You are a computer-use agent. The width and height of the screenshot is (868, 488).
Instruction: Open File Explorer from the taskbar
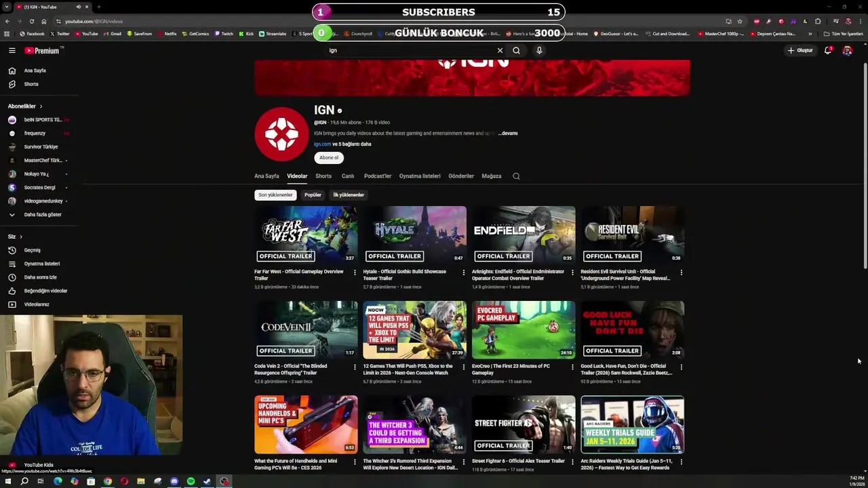coord(141,481)
